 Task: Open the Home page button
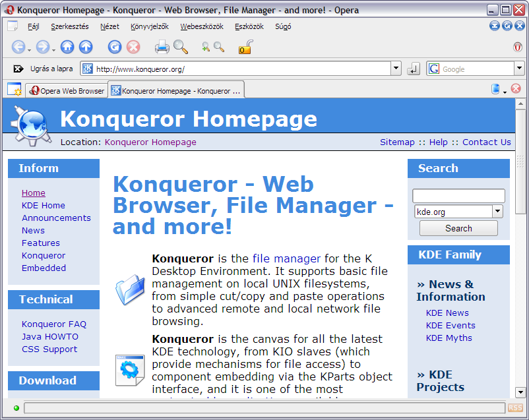(67, 47)
